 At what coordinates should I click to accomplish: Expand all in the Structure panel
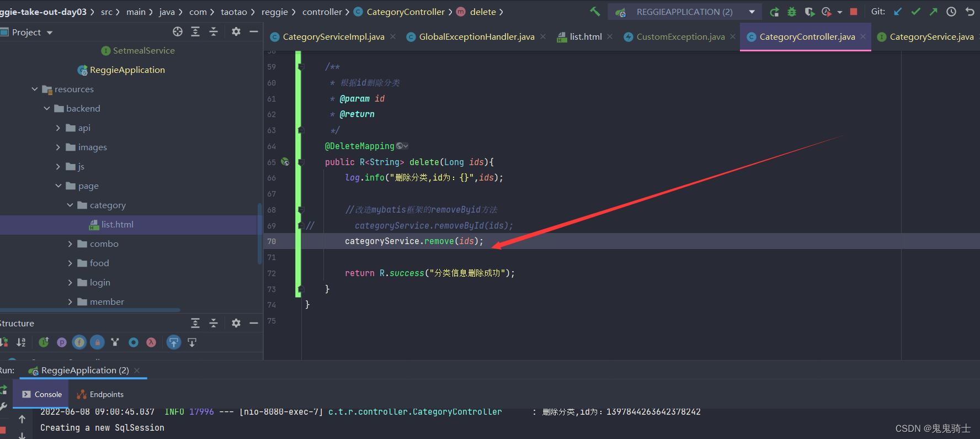(195, 323)
